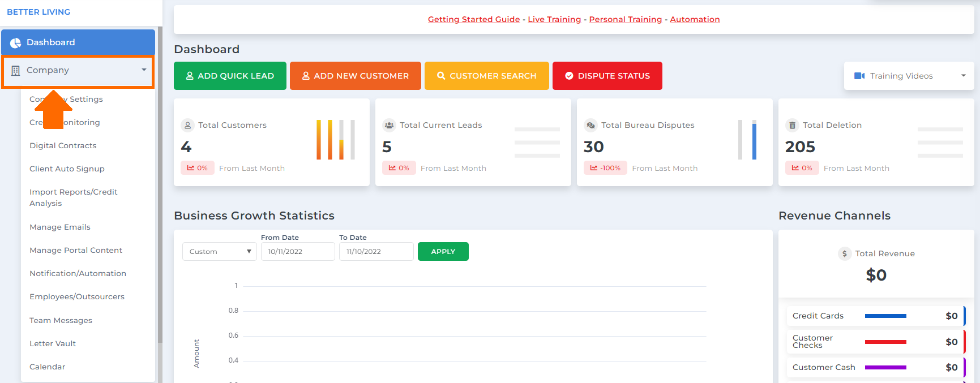Open the Getting Started Guide link
This screenshot has height=383, width=980.
pos(474,19)
